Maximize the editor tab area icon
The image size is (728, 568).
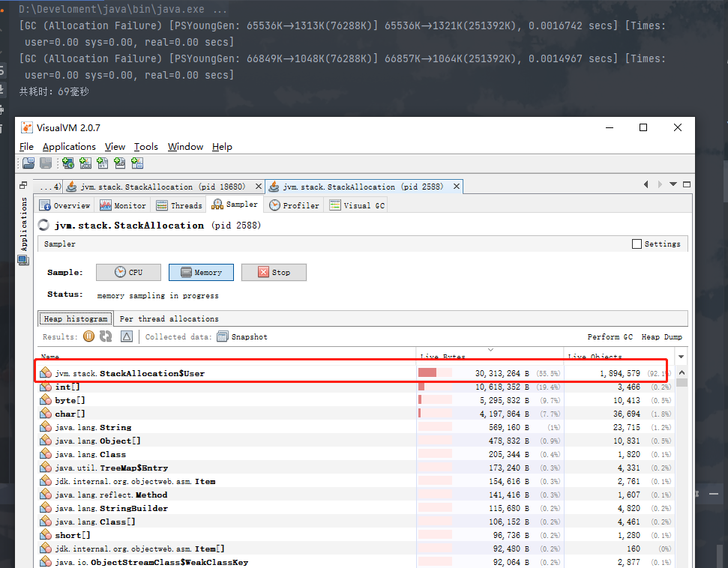pos(687,184)
